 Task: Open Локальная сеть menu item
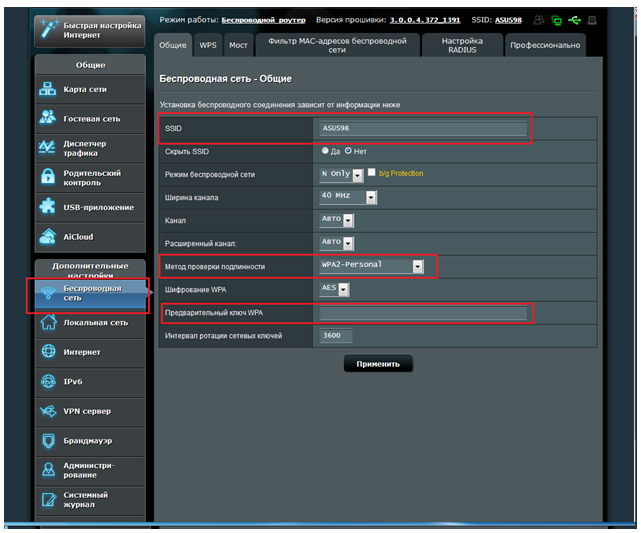click(90, 323)
